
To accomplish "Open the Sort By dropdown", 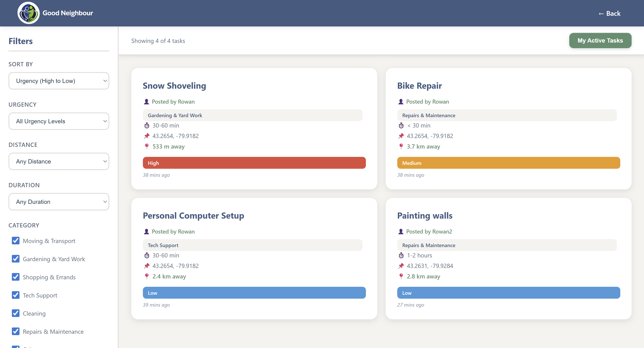I will point(59,81).
